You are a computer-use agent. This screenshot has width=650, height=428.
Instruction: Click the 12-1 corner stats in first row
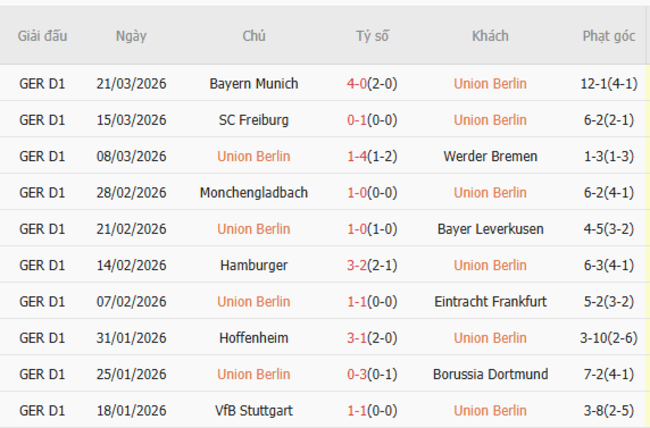(596, 84)
